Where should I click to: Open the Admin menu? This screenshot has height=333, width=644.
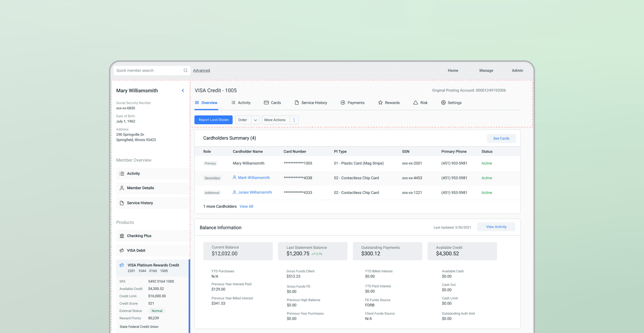coord(517,71)
